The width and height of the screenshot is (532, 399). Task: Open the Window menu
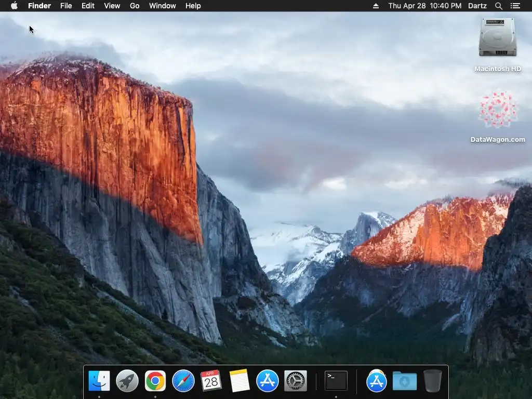point(162,6)
